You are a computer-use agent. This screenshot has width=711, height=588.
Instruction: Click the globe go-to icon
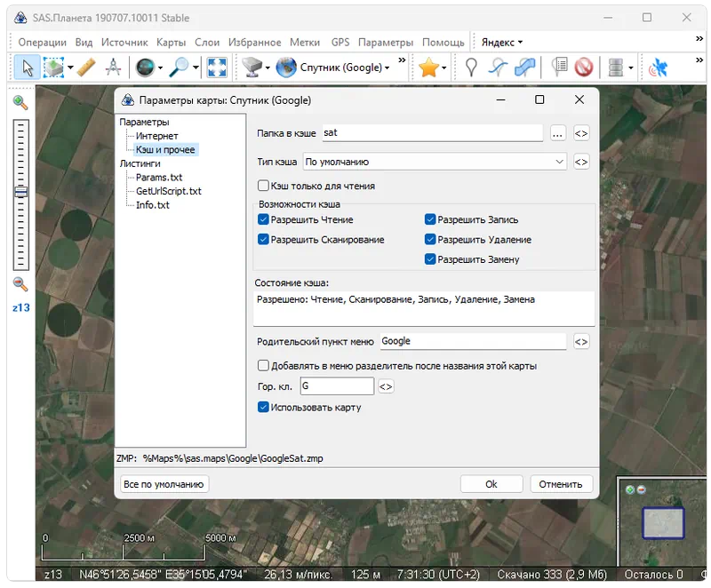click(146, 68)
